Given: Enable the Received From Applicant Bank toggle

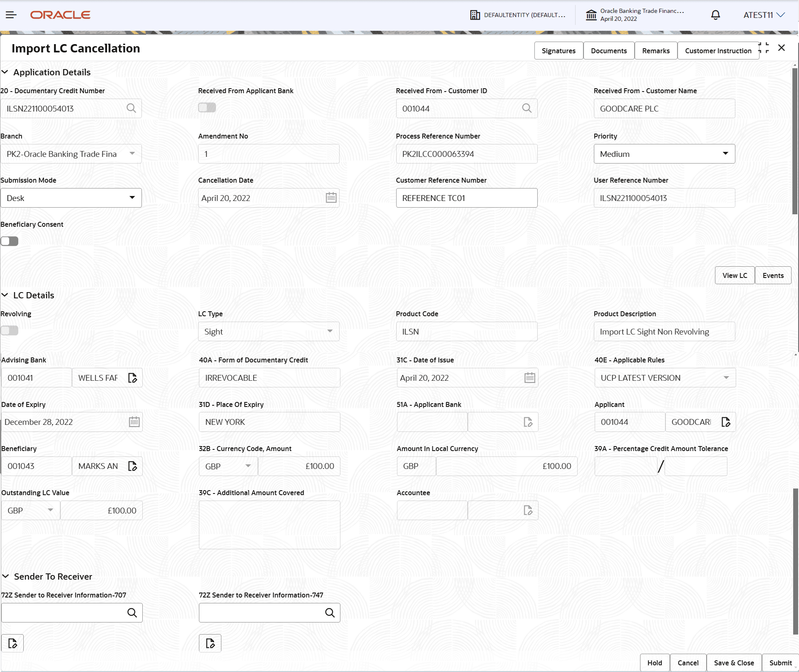Looking at the screenshot, I should [207, 107].
